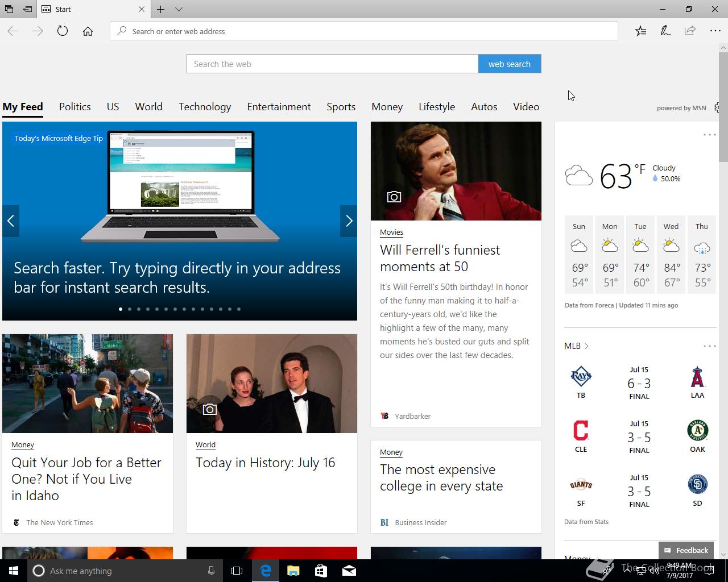Open MLB card options ellipsis
The image size is (728, 582).
tap(709, 346)
